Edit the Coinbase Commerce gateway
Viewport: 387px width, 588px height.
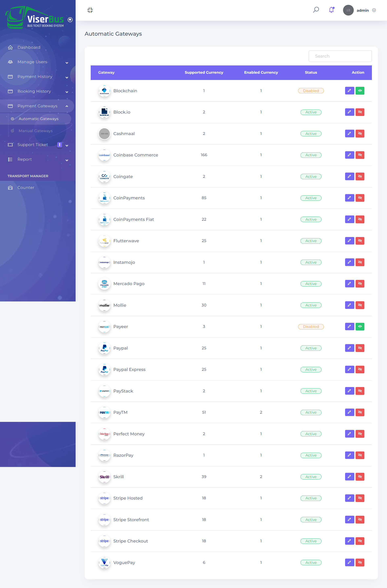click(x=350, y=155)
